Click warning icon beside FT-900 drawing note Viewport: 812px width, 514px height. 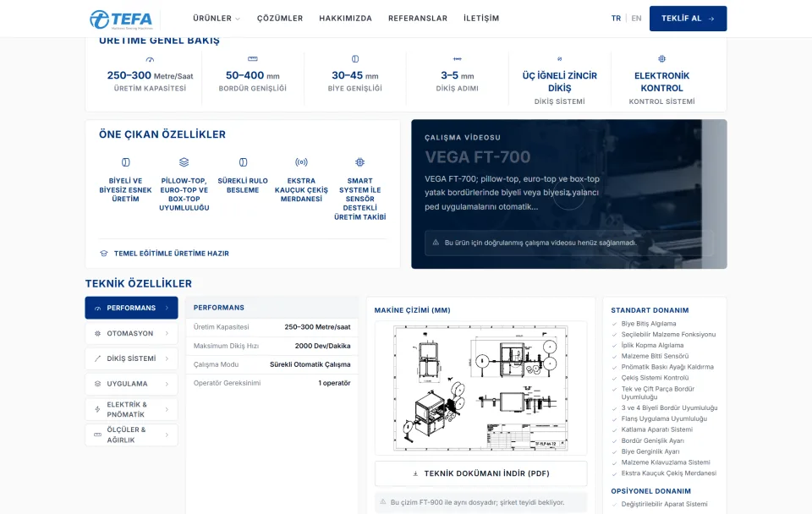click(383, 502)
